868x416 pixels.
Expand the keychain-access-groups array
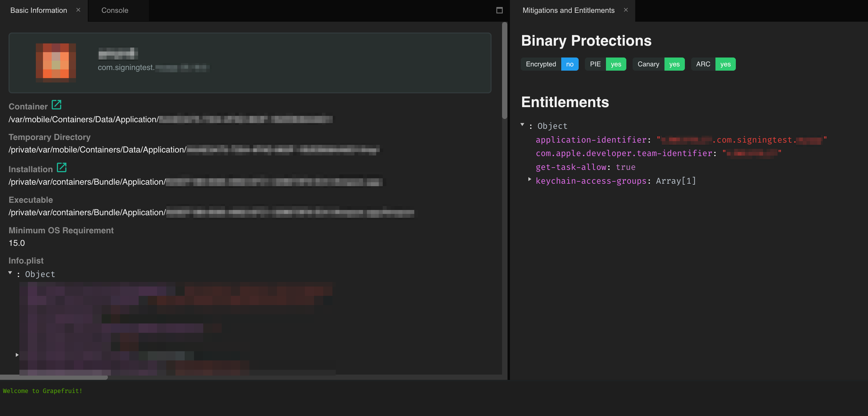(x=530, y=179)
